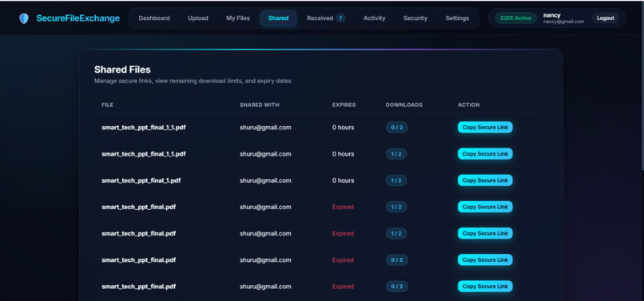Click the 1 / 2 badge for smart_tech_ppt_final_1.pdf
Viewport: 644px width, 301px height.
pos(396,180)
